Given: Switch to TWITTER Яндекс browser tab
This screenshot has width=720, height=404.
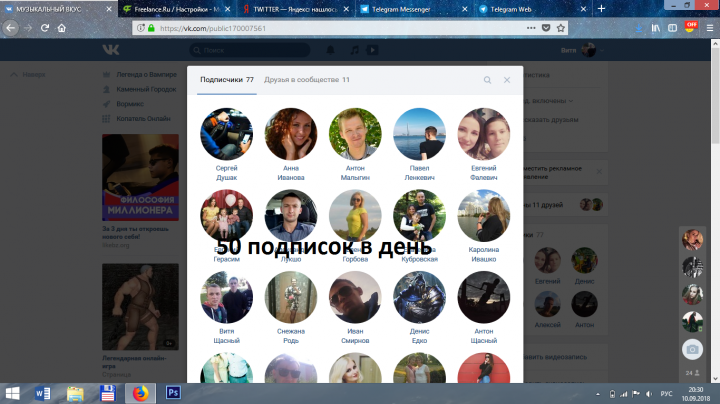Looking at the screenshot, I should (296, 9).
